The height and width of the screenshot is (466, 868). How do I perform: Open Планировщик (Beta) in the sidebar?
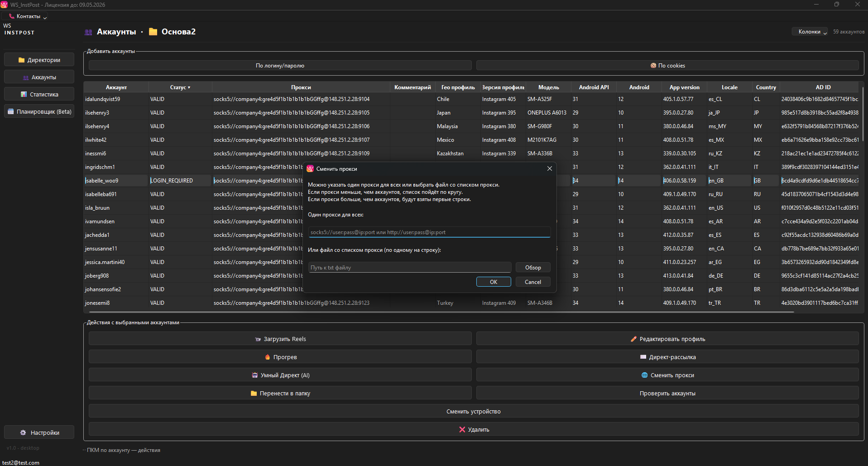click(x=39, y=111)
